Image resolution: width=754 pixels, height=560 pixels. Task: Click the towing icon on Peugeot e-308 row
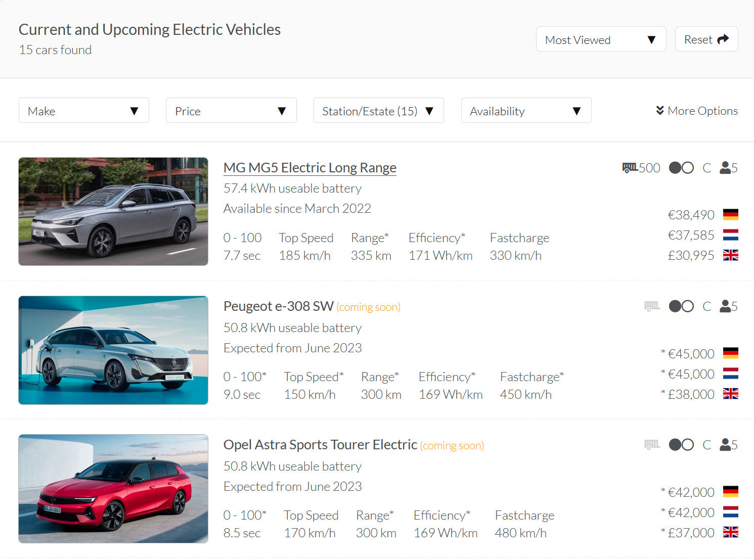(x=652, y=306)
